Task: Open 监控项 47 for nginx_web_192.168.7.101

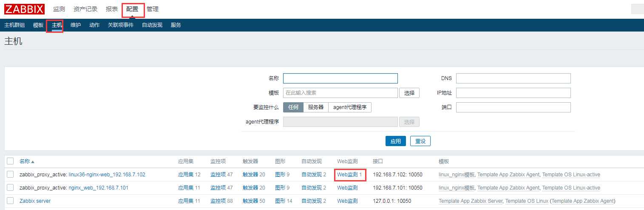Action: click(x=218, y=188)
